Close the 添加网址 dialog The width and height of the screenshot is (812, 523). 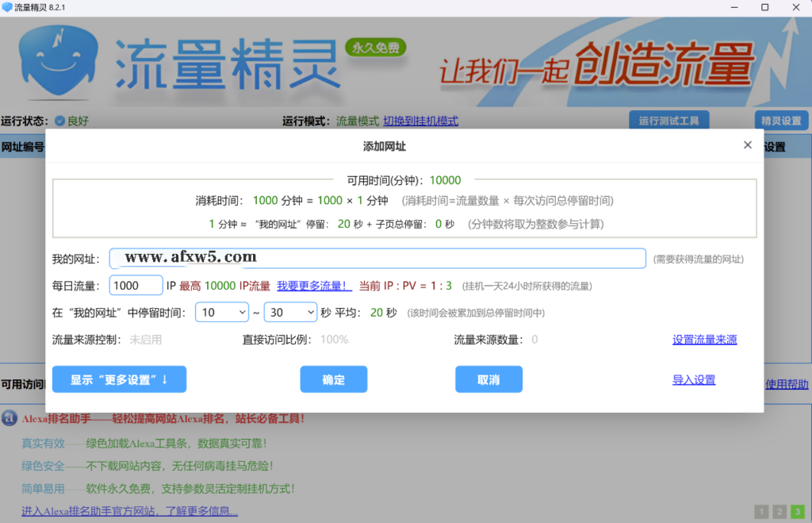(747, 144)
